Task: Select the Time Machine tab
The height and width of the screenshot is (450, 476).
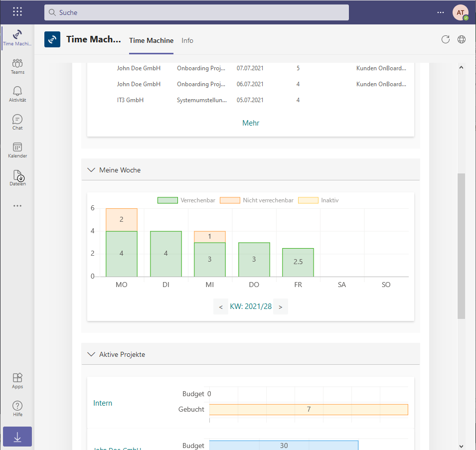Action: click(x=151, y=40)
